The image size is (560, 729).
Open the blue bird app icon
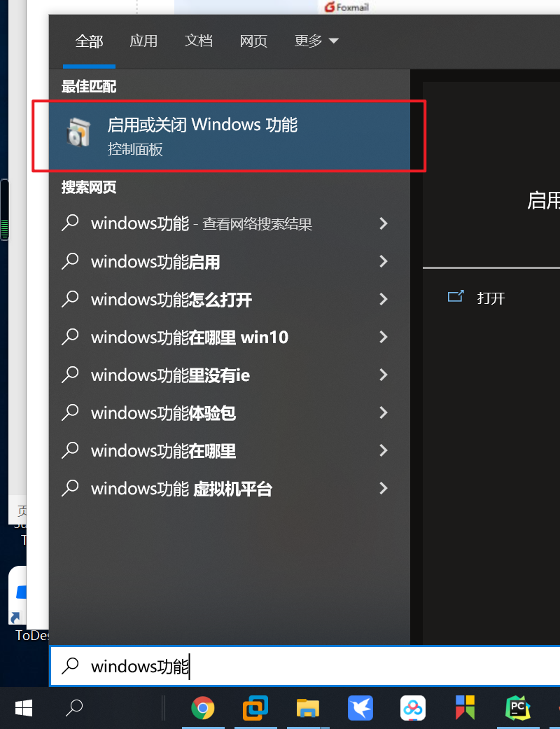pos(360,708)
